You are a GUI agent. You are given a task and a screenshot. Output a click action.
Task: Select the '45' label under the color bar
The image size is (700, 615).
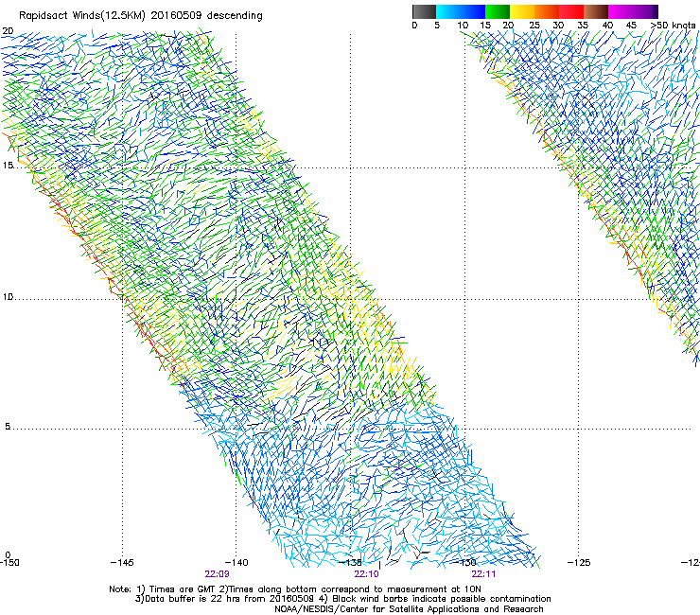pyautogui.click(x=631, y=26)
